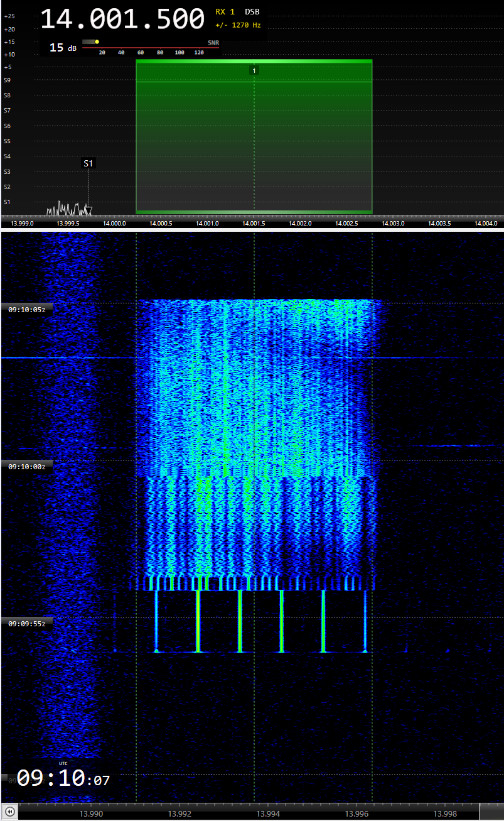Jump to 09:10:05z waterfall timestamp
This screenshot has width=504, height=821.
tap(26, 309)
